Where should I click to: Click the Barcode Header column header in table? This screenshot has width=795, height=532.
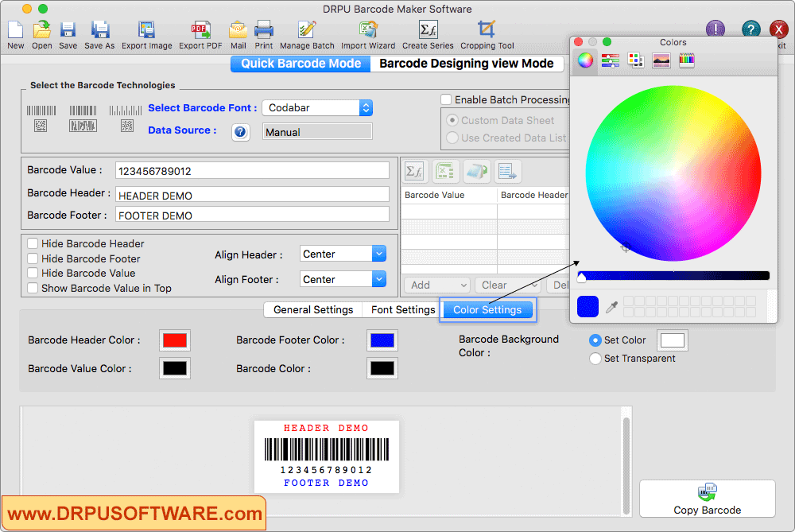[534, 195]
